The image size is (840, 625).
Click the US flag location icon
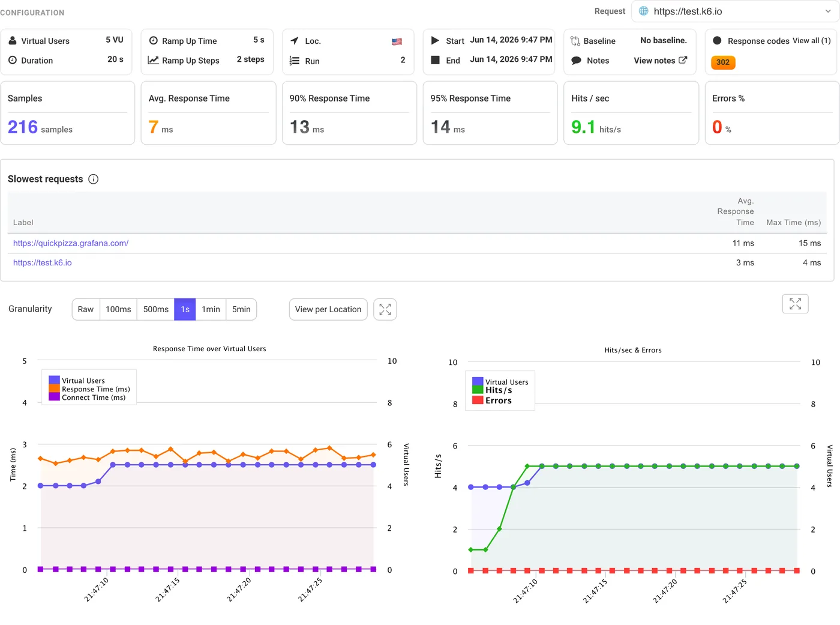tap(397, 41)
